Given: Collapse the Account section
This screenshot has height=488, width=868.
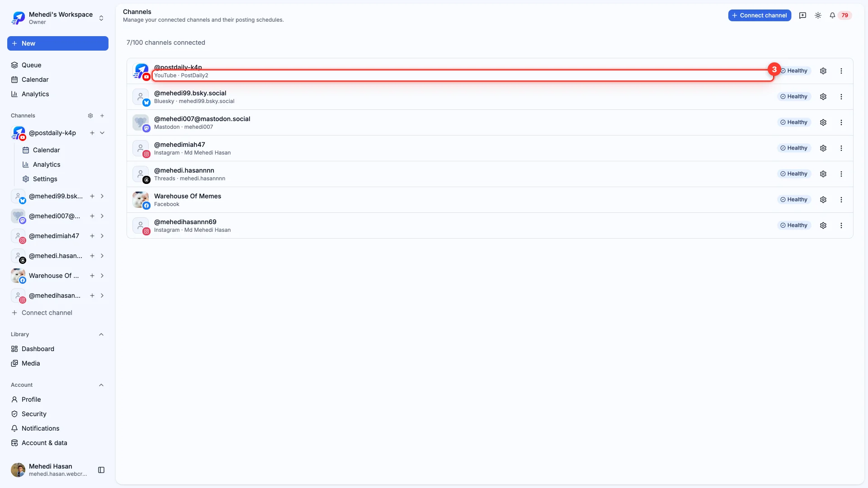Looking at the screenshot, I should [x=101, y=385].
